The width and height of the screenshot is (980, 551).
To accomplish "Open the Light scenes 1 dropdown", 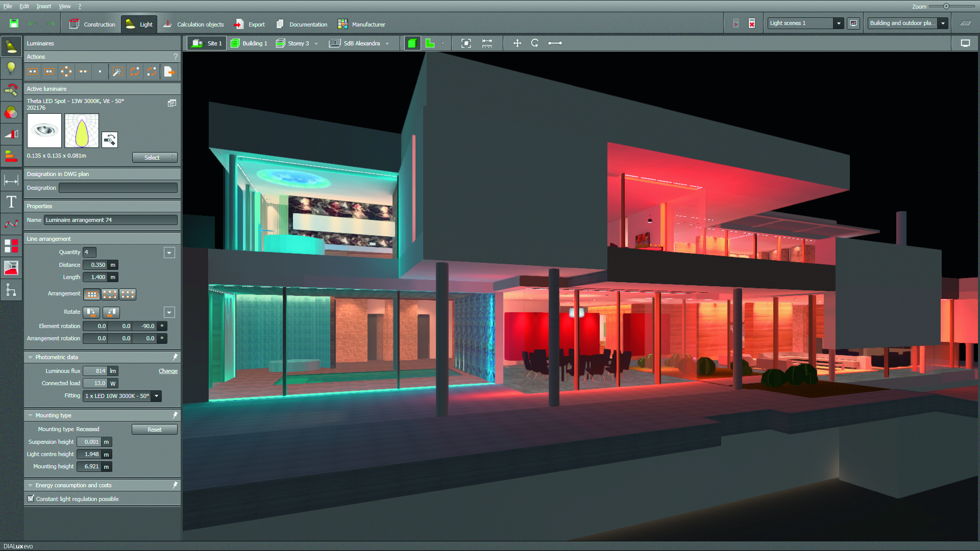I will [x=838, y=23].
